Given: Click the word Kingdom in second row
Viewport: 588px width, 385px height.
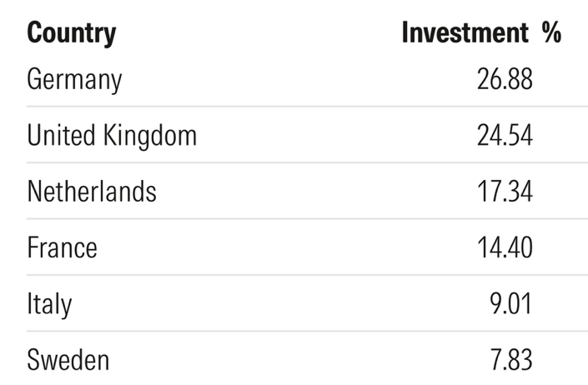Looking at the screenshot, I should pyautogui.click(x=149, y=137).
